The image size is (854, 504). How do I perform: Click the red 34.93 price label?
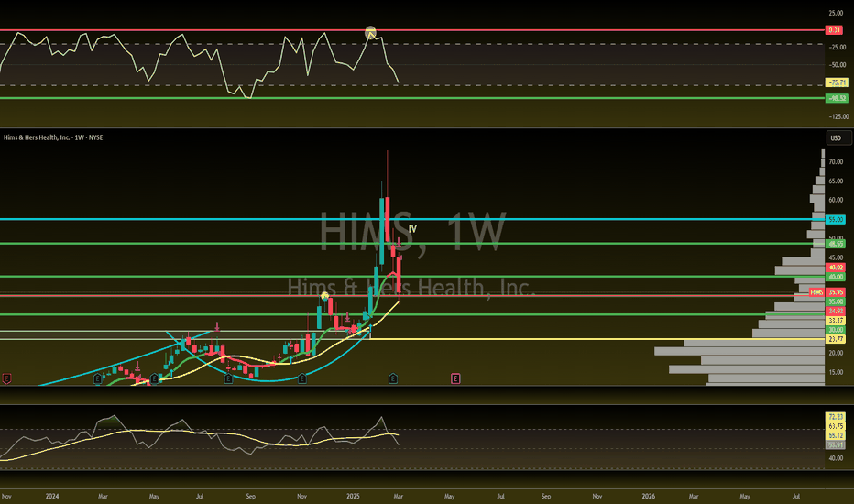(x=836, y=311)
